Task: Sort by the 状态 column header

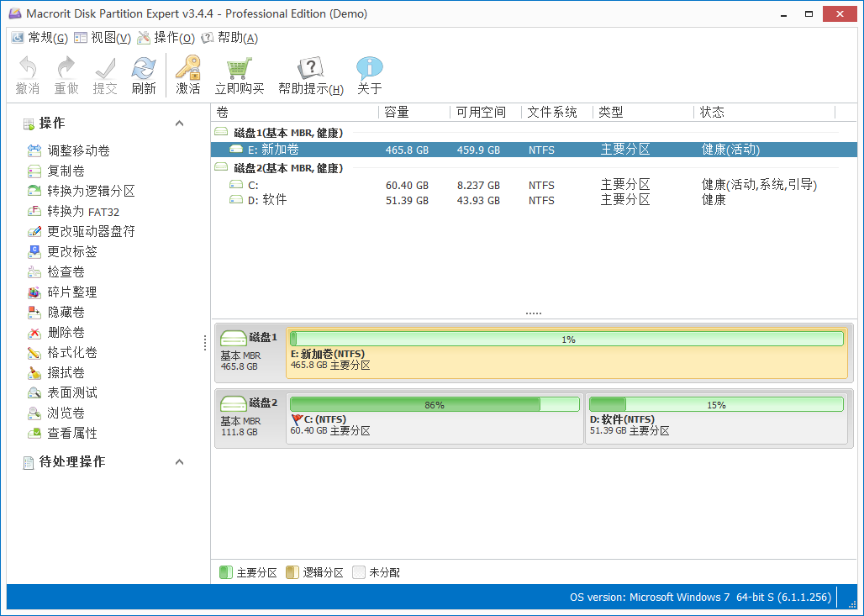Action: tap(764, 113)
